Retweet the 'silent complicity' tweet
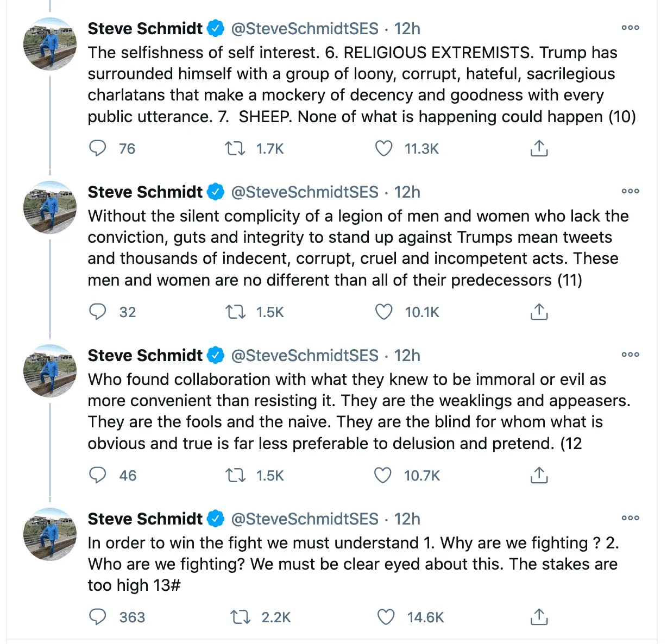 (x=235, y=312)
